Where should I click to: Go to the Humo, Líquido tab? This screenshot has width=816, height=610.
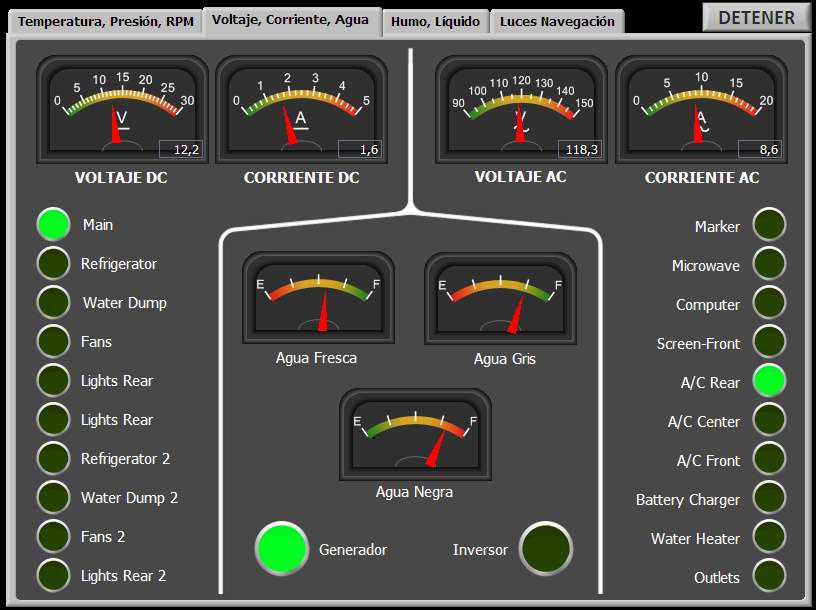pyautogui.click(x=435, y=21)
